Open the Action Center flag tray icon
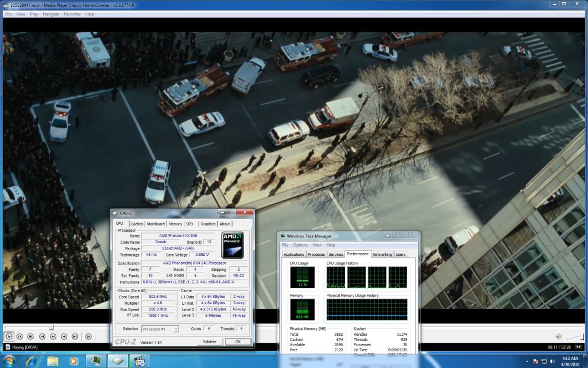588x368 pixels. 535,361
